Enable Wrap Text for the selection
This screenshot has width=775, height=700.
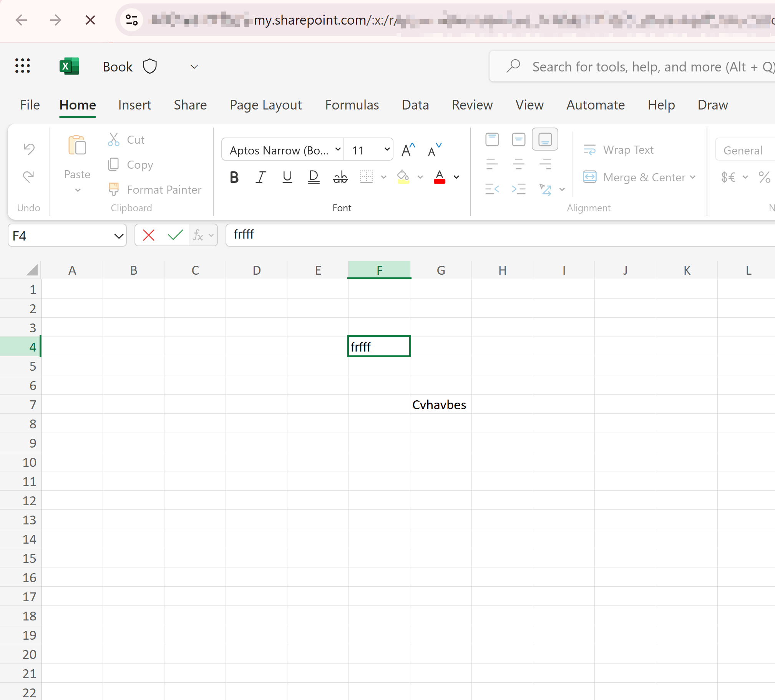tap(619, 150)
